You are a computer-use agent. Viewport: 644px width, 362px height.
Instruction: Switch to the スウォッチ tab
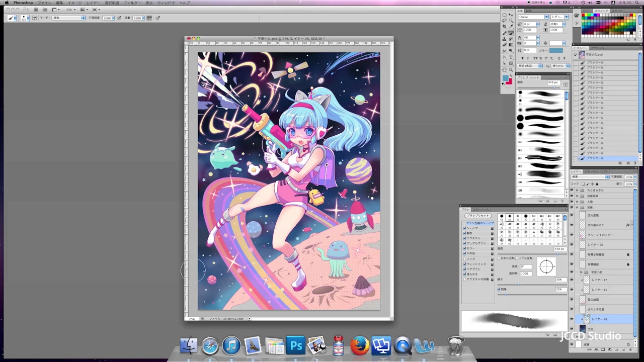tap(601, 11)
